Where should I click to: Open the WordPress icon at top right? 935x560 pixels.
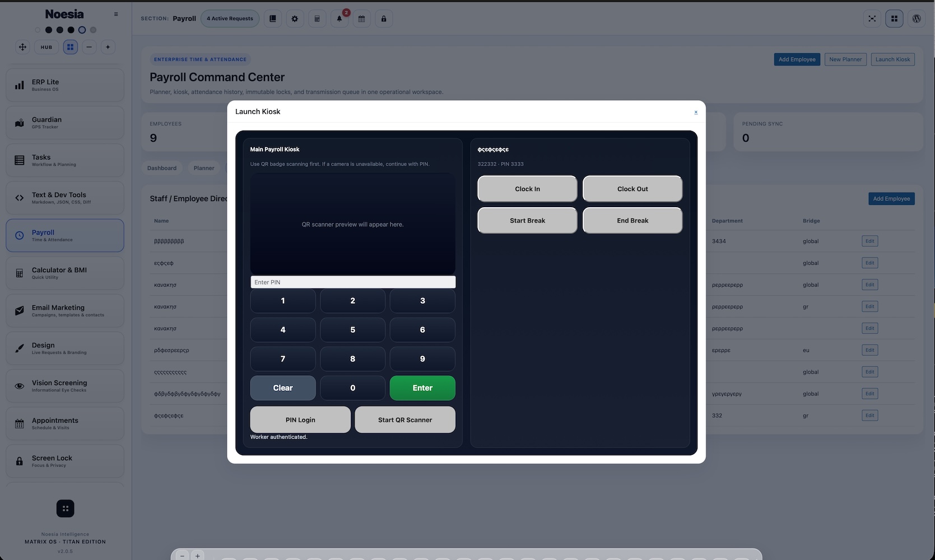(x=917, y=18)
